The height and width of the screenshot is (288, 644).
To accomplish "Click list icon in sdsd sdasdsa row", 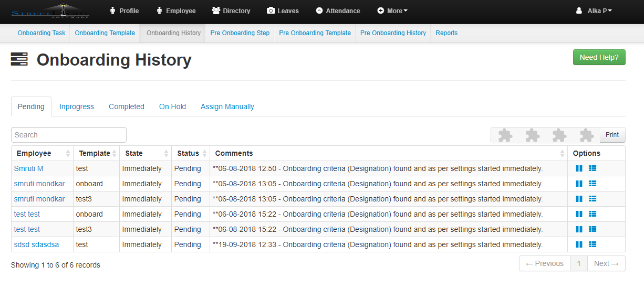I will [x=593, y=244].
